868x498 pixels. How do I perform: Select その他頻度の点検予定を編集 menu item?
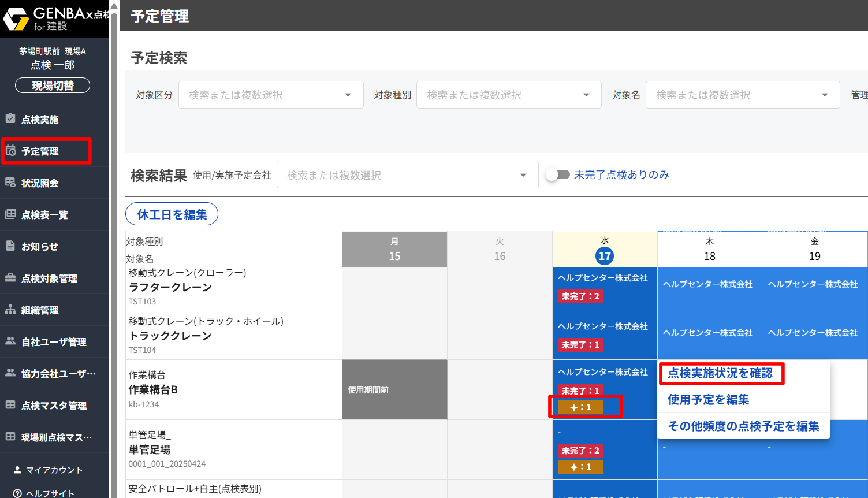tap(743, 426)
